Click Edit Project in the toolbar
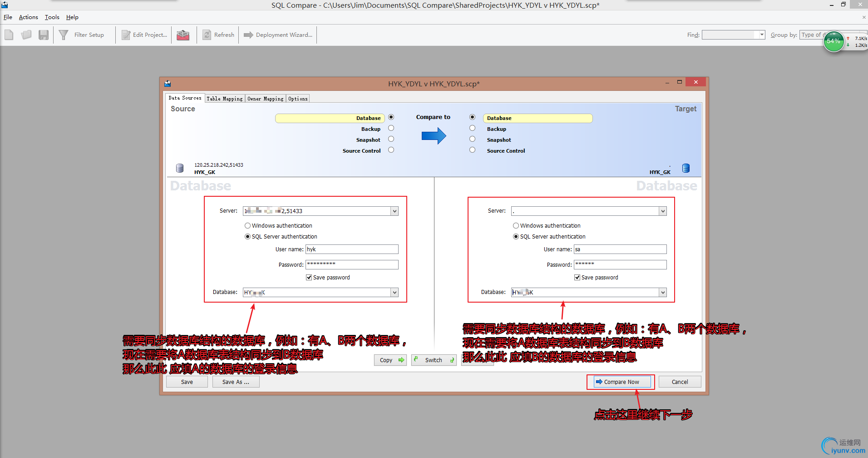The height and width of the screenshot is (458, 868). [x=144, y=35]
